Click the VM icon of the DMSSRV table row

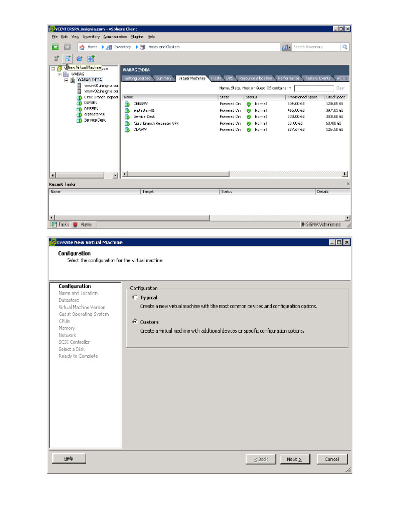click(127, 104)
